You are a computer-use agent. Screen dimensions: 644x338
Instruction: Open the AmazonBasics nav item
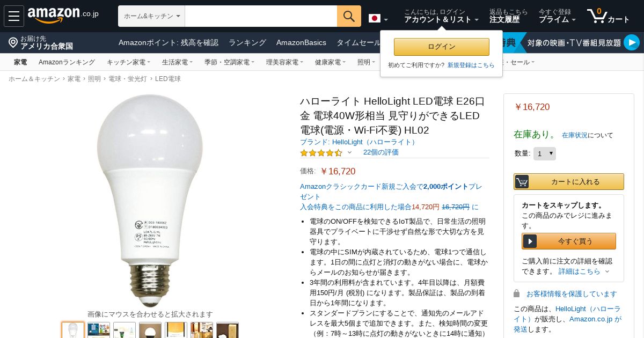click(301, 42)
